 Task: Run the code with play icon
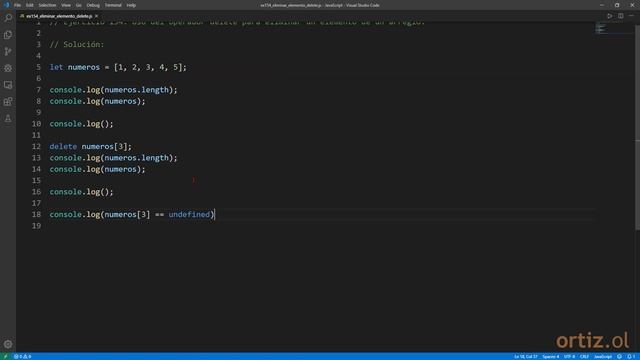click(609, 16)
